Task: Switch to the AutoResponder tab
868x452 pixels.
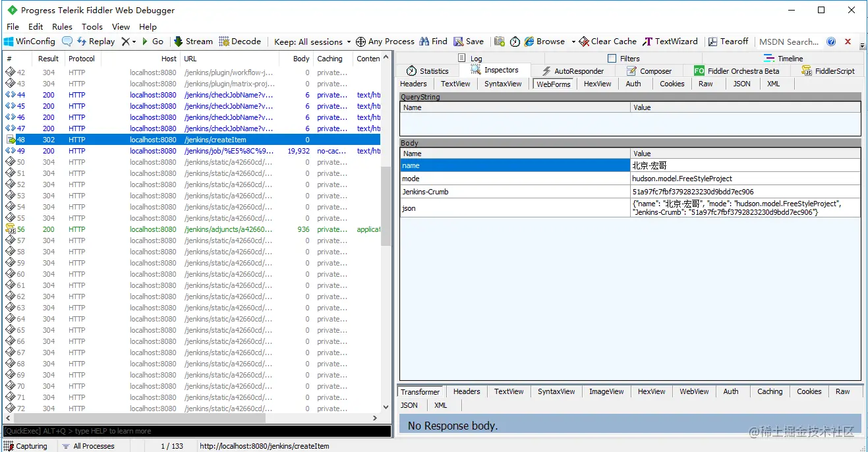Action: [x=572, y=71]
